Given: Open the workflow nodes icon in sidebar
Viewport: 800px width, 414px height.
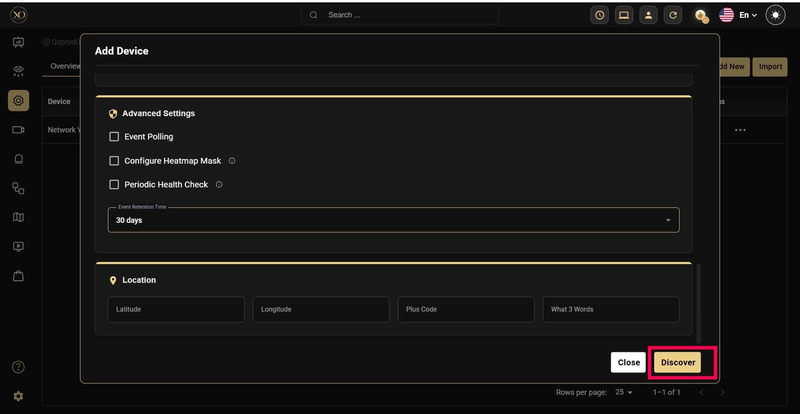Looking at the screenshot, I should (x=18, y=188).
